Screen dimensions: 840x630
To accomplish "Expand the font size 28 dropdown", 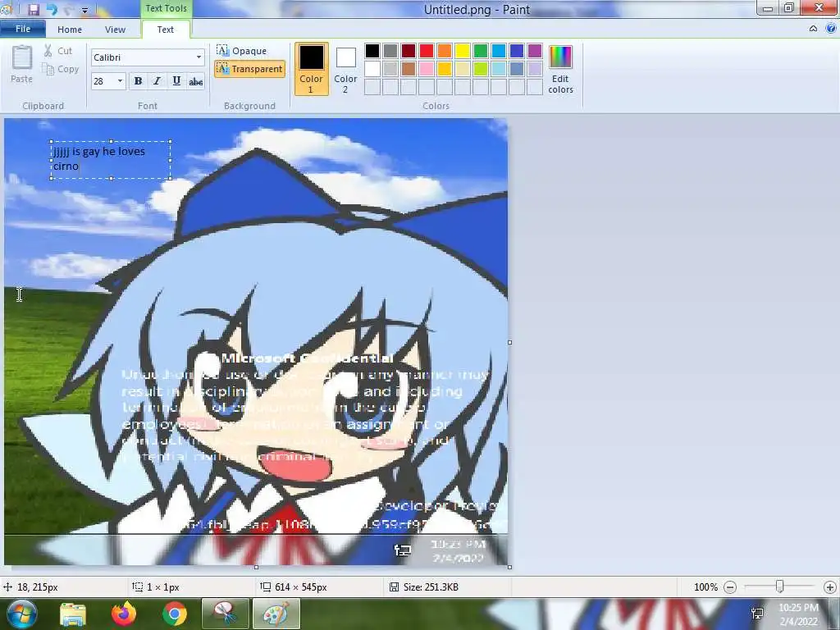I will point(120,81).
